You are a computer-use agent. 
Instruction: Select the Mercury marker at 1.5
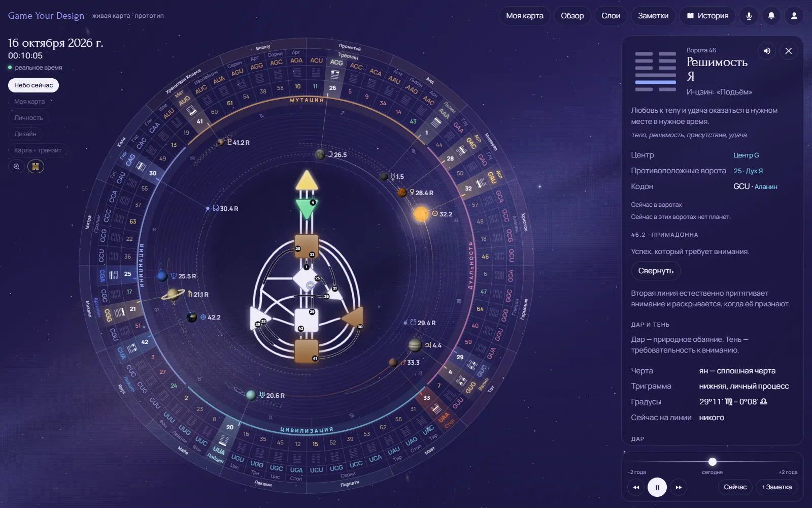coord(384,177)
